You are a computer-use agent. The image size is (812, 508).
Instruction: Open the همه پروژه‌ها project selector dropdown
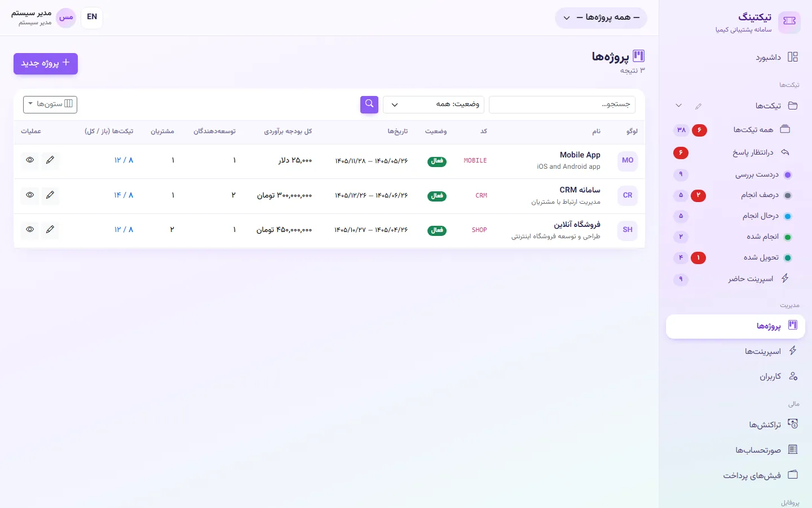601,18
